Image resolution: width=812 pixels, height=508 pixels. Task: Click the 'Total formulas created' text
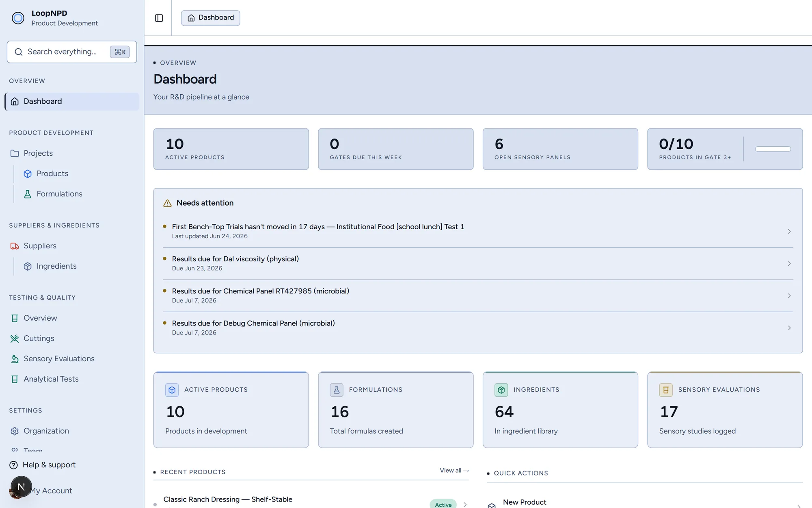(x=366, y=431)
